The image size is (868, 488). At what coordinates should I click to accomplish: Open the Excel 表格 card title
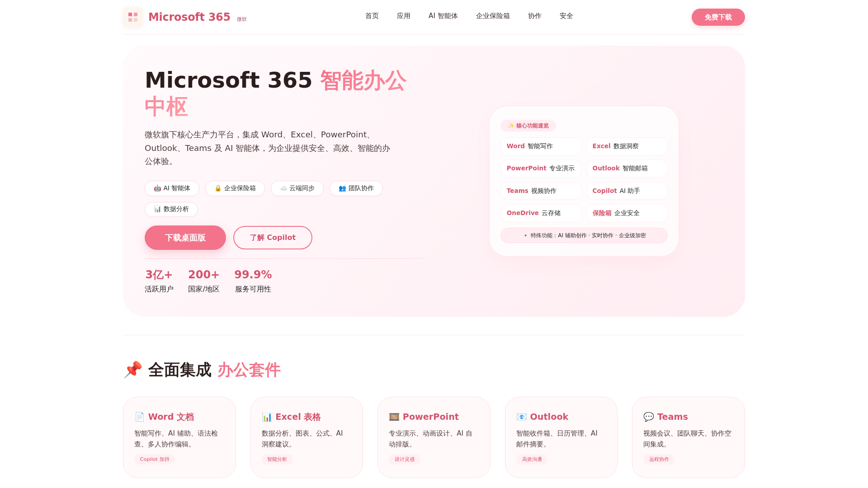298,417
